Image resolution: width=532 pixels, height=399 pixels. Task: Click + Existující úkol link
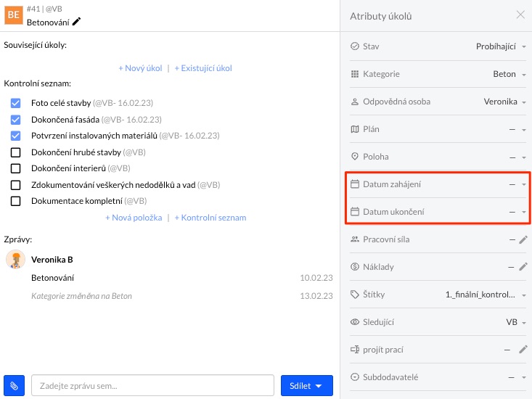(x=203, y=68)
